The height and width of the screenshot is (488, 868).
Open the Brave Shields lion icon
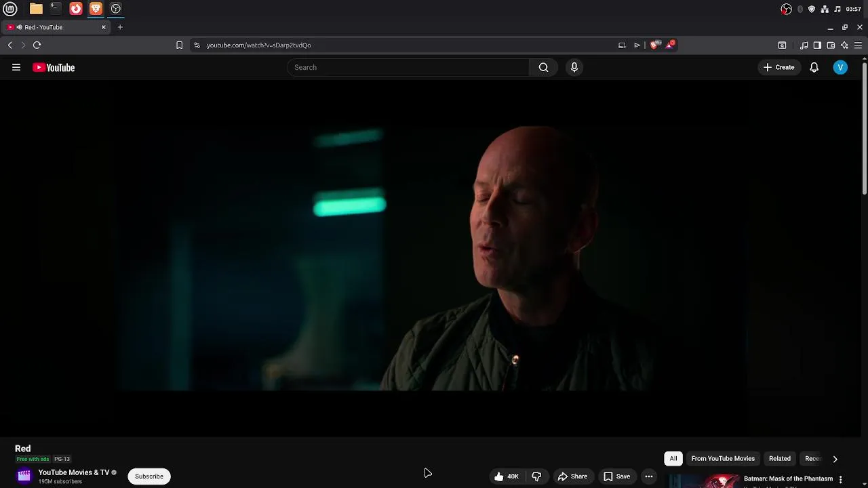point(654,45)
